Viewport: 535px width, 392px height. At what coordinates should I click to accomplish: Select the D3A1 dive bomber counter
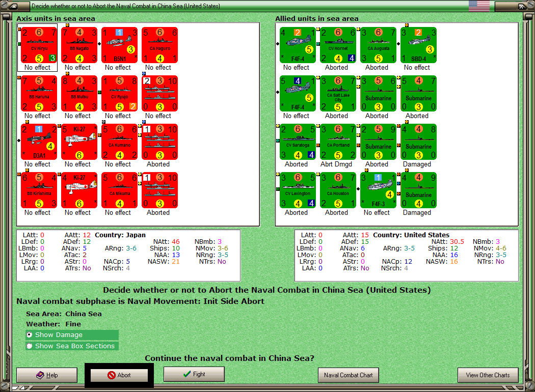(39, 142)
